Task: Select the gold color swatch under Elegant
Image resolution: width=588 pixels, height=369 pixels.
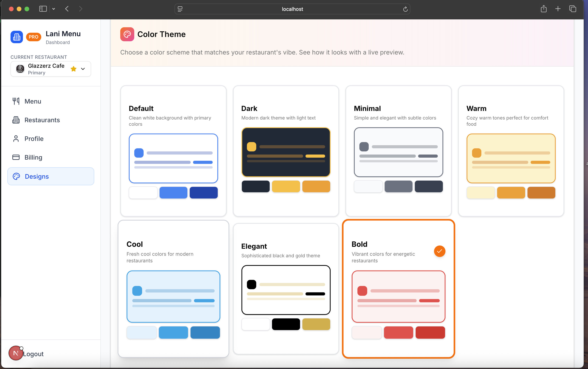Action: (316, 324)
